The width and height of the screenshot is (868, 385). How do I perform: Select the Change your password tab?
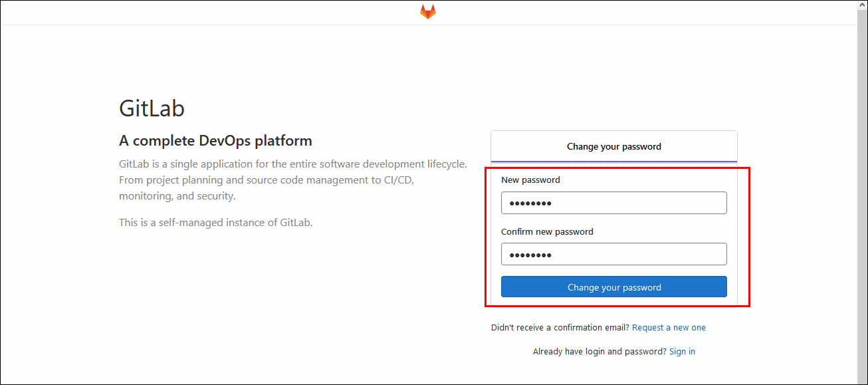[x=614, y=146]
